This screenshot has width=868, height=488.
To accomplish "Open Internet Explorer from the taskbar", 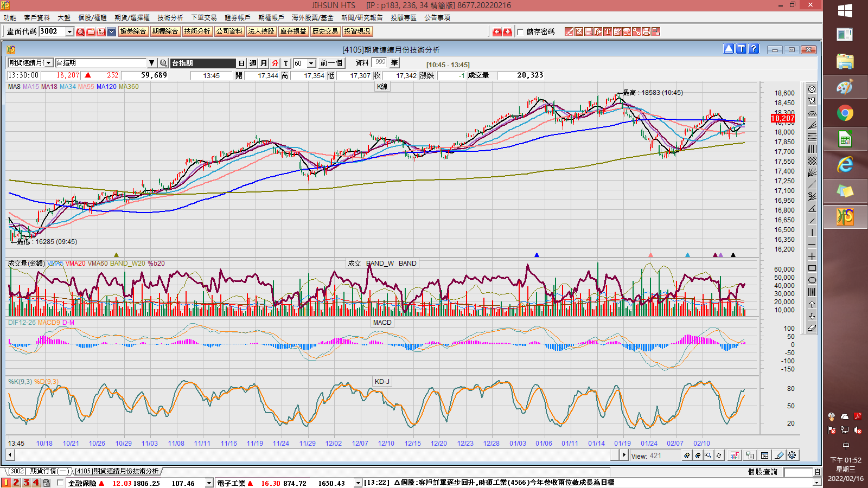I will [x=845, y=165].
